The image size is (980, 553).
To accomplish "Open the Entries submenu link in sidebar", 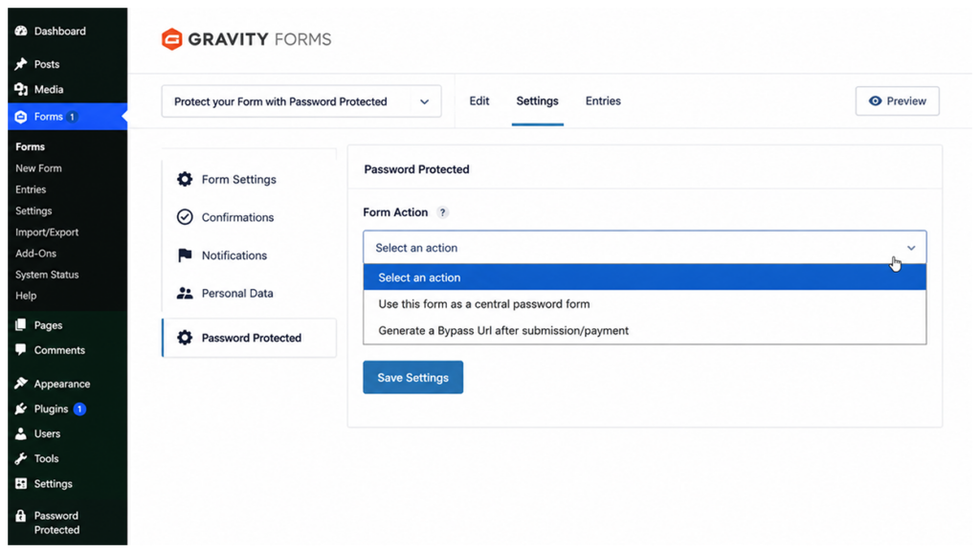I will click(31, 189).
